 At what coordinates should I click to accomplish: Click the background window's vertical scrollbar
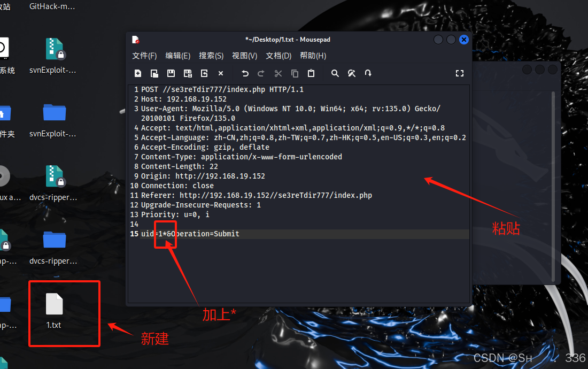[x=553, y=186]
